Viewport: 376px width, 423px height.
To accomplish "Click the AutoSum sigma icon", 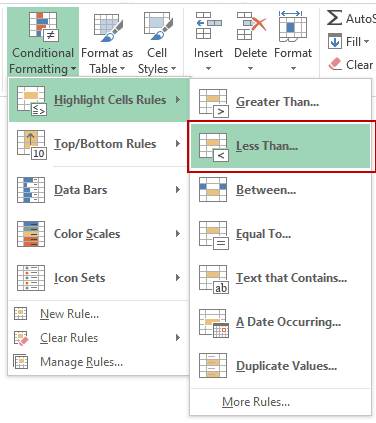I will click(x=334, y=18).
